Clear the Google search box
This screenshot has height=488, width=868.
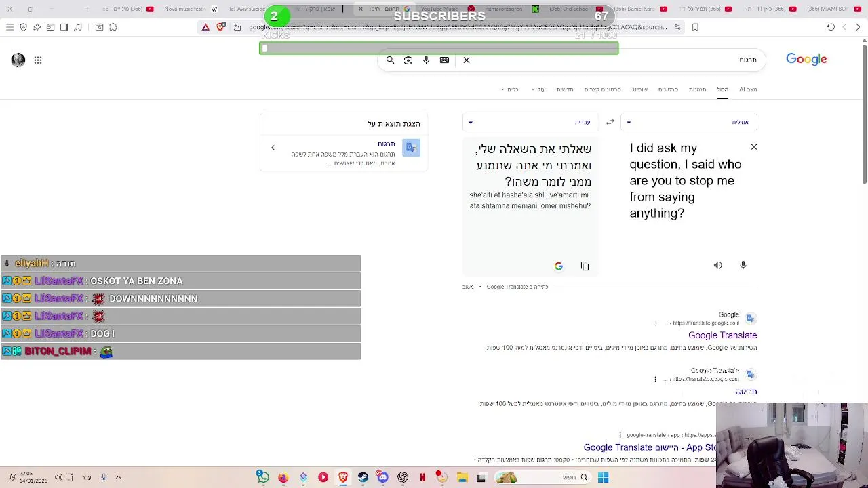tap(467, 60)
